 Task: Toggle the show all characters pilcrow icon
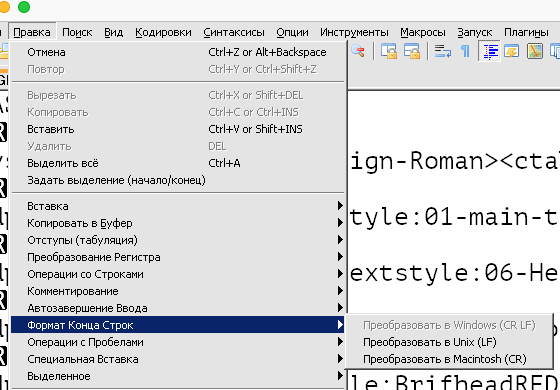click(465, 51)
